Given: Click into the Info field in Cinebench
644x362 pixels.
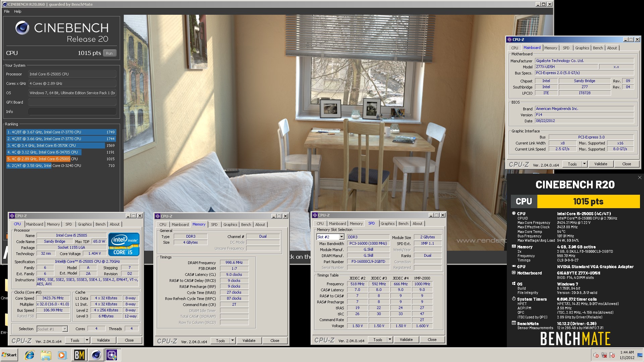Looking at the screenshot, I should click(x=72, y=112).
